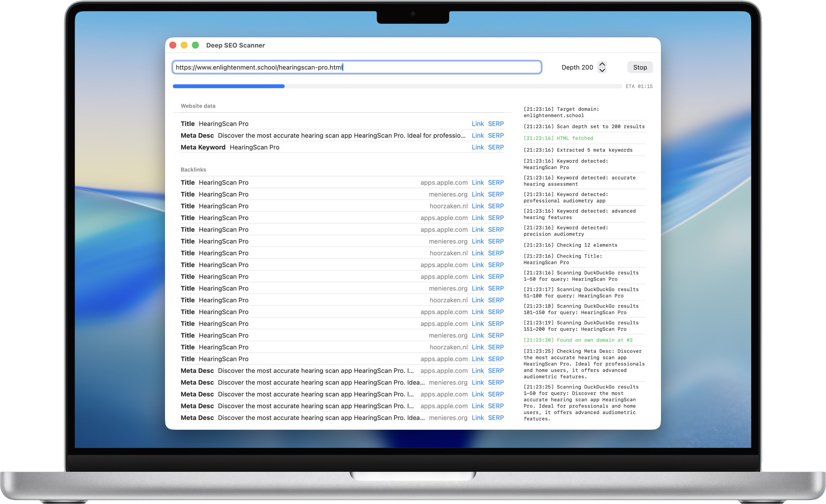826x504 pixels.
Task: Open the Link for the Title in Website data
Action: pos(478,124)
